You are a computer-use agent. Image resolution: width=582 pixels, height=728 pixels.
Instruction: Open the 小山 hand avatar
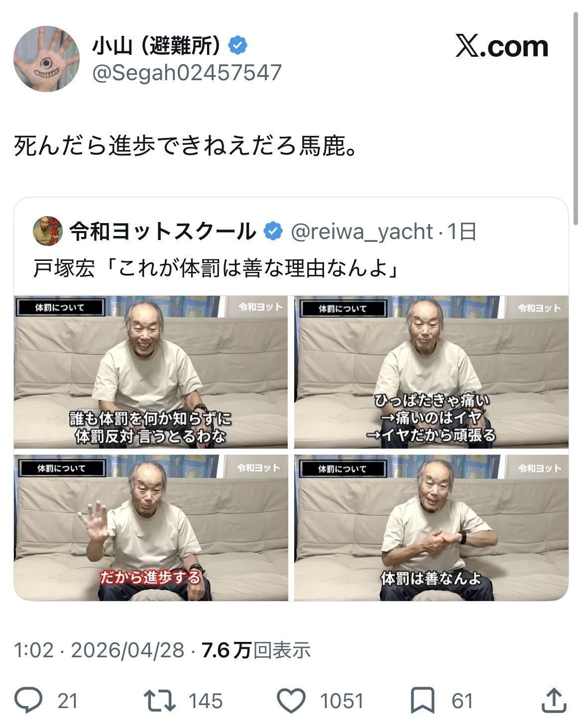pos(46,59)
